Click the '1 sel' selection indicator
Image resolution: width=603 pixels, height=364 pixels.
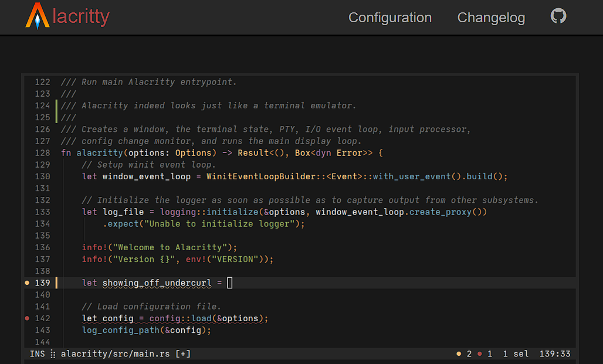tap(516, 354)
